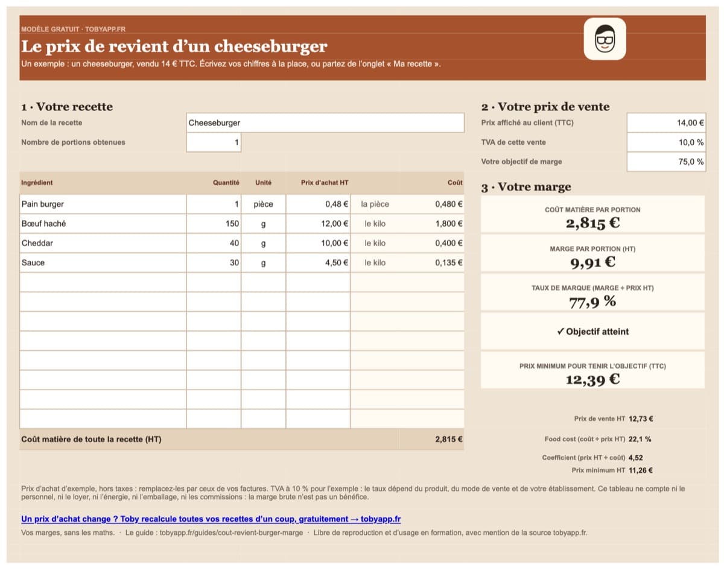Select the purchase price 0,48 €

click(x=318, y=204)
